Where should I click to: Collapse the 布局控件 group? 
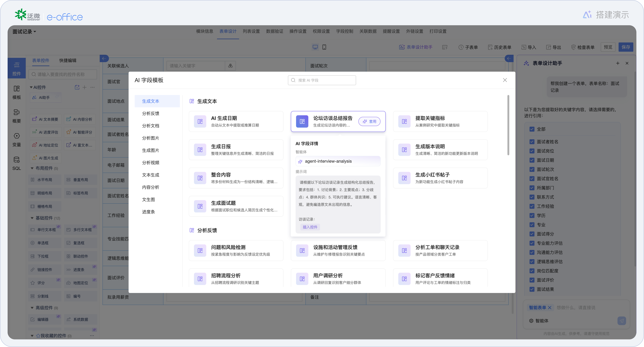coord(32,168)
